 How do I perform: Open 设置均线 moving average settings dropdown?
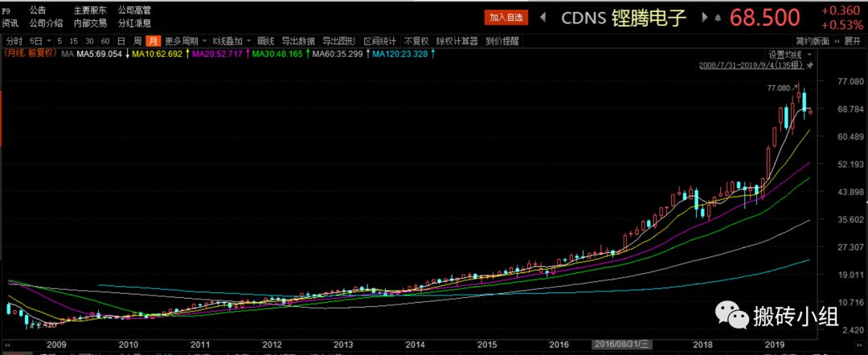[789, 55]
